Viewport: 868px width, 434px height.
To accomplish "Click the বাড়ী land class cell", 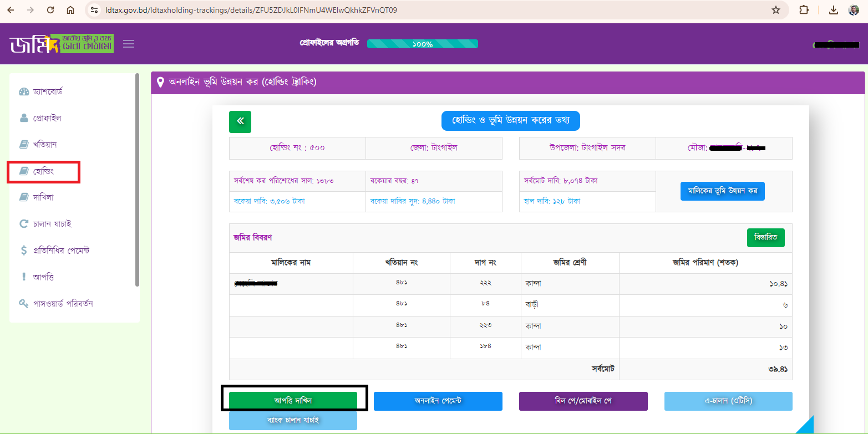I will [x=570, y=305].
